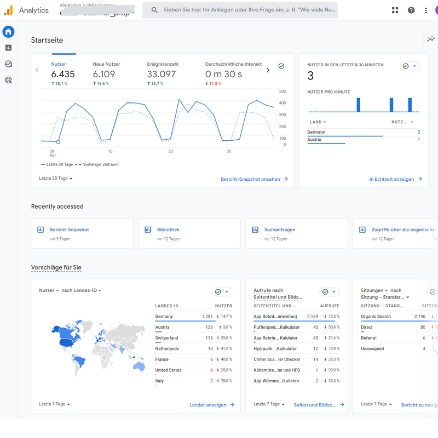
Task: Click the Vorschläge für Sie heading
Action: (56, 267)
